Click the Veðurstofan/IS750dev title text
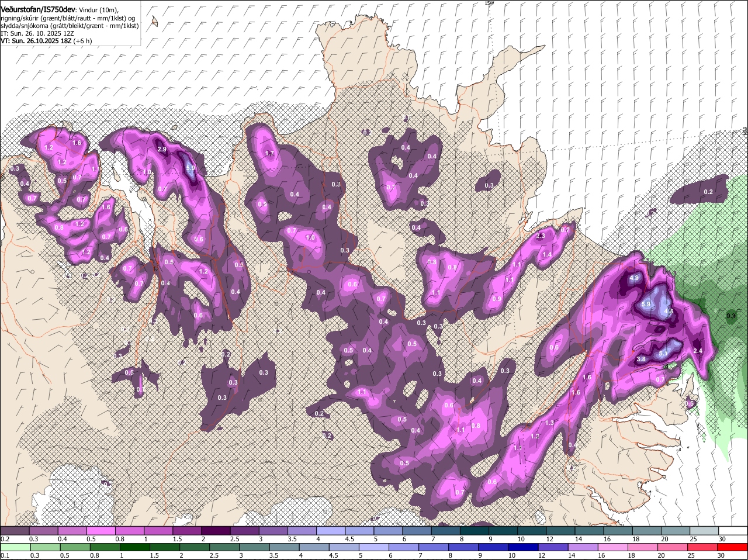 [38, 10]
